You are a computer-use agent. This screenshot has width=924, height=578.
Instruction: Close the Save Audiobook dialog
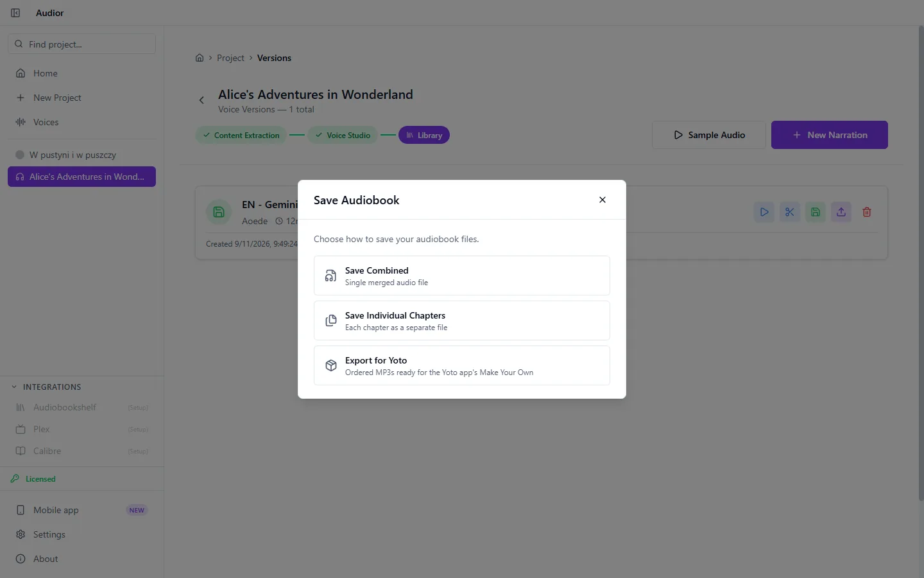(603, 200)
